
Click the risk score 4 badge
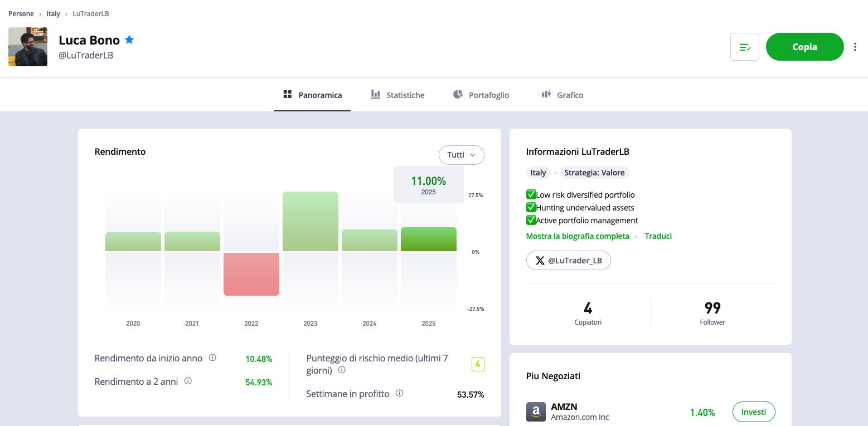pyautogui.click(x=478, y=364)
